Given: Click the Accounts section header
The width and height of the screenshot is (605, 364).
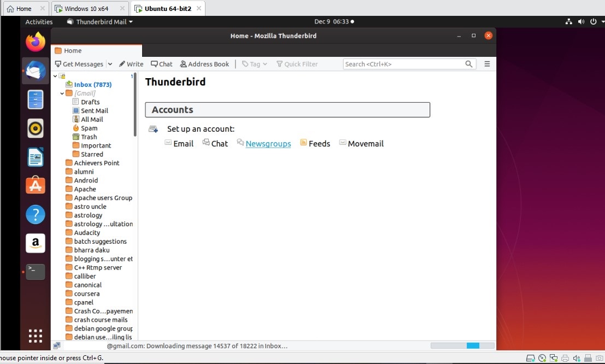Looking at the screenshot, I should pyautogui.click(x=287, y=110).
